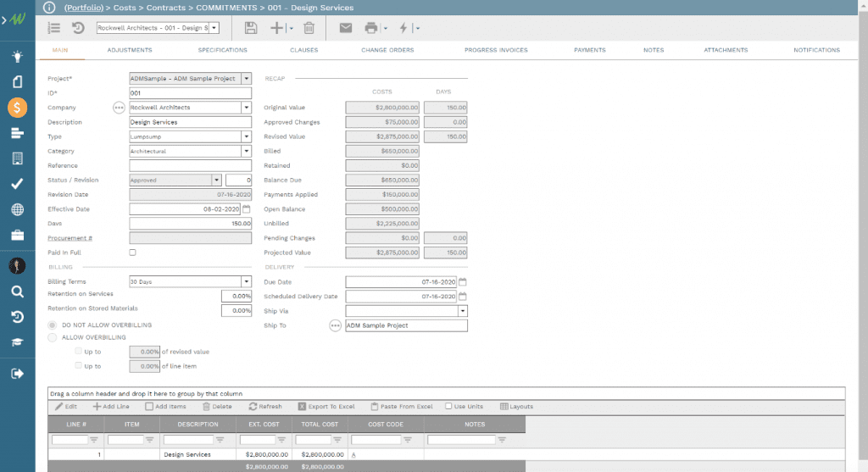Screen dimensions: 868x472
Task: Click the Save floppy disk icon
Action: 251,28
